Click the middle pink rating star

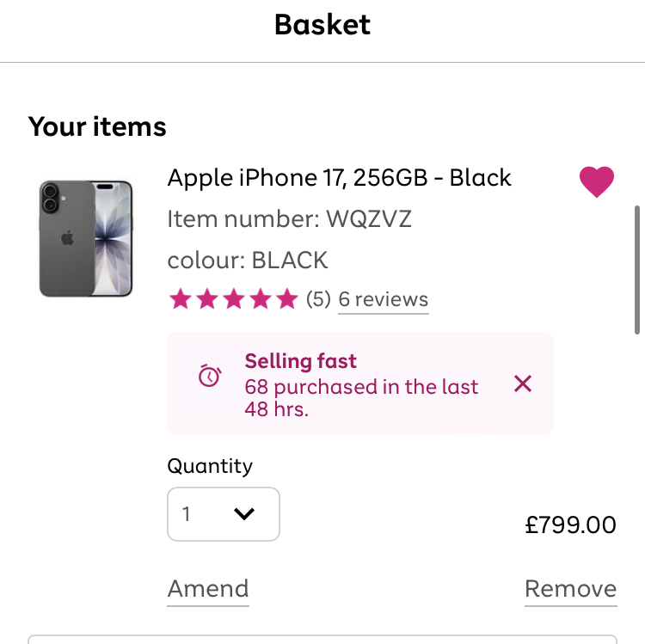click(x=233, y=299)
